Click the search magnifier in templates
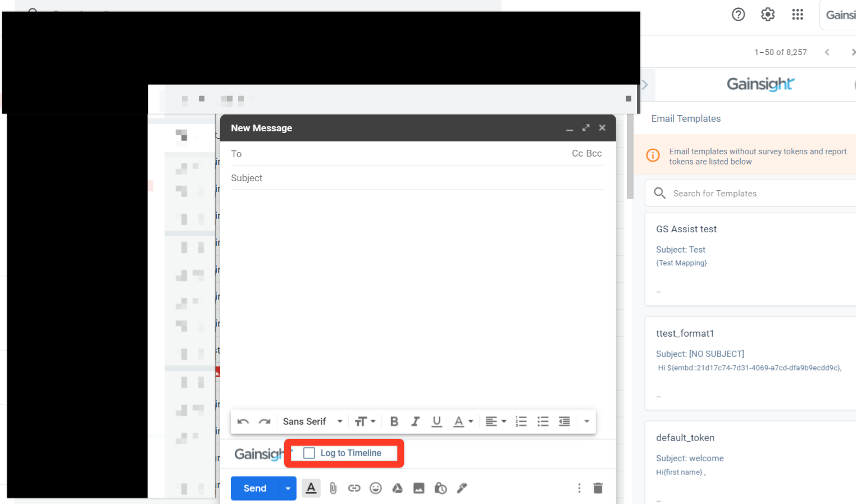 tap(660, 193)
